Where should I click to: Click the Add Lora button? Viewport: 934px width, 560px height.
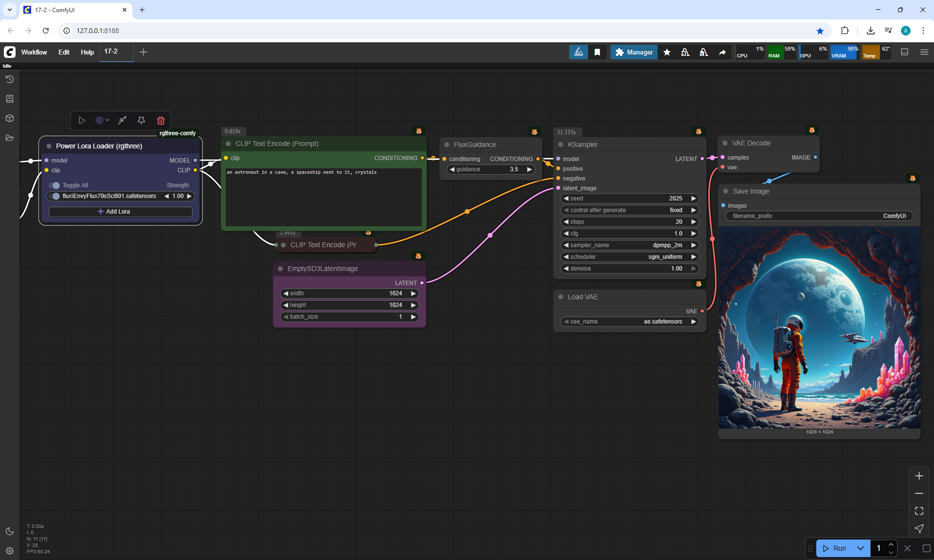120,212
